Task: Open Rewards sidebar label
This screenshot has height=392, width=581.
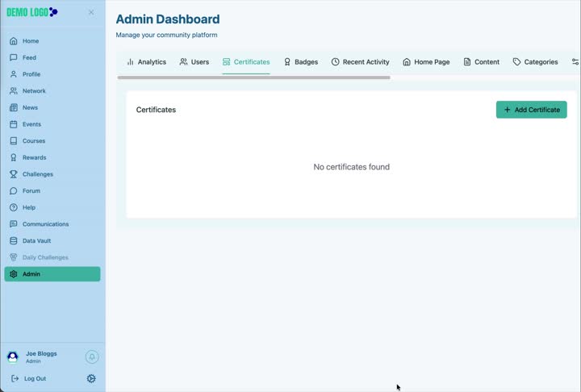Action: coord(35,158)
